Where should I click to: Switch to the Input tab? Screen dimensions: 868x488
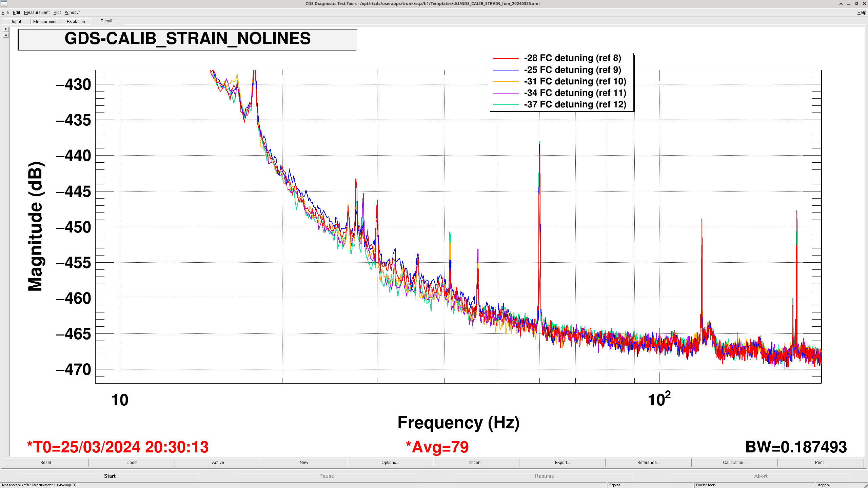tap(16, 22)
